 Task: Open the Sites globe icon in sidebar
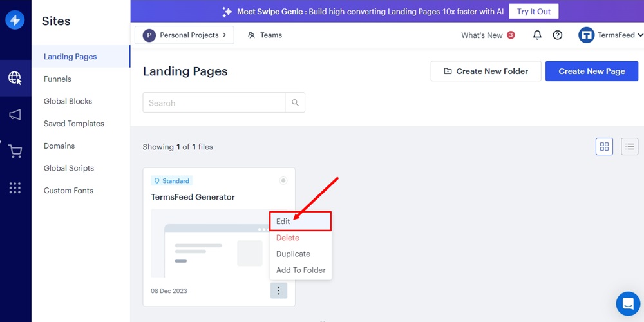pyautogui.click(x=15, y=78)
